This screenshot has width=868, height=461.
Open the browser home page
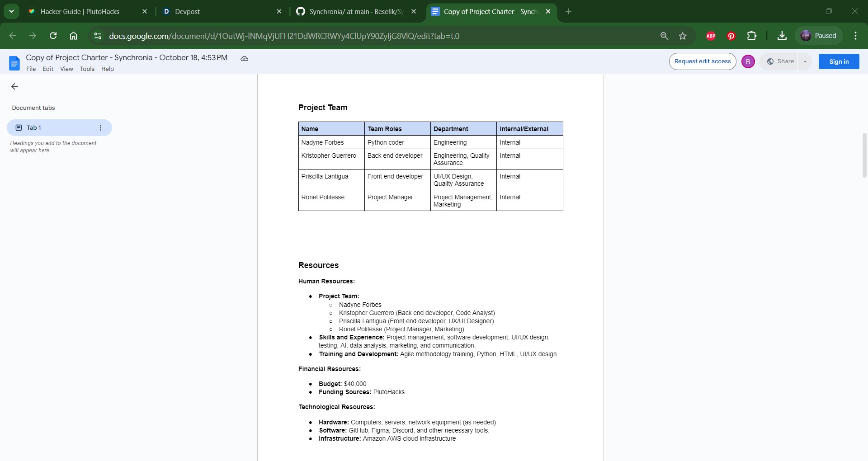(x=73, y=36)
